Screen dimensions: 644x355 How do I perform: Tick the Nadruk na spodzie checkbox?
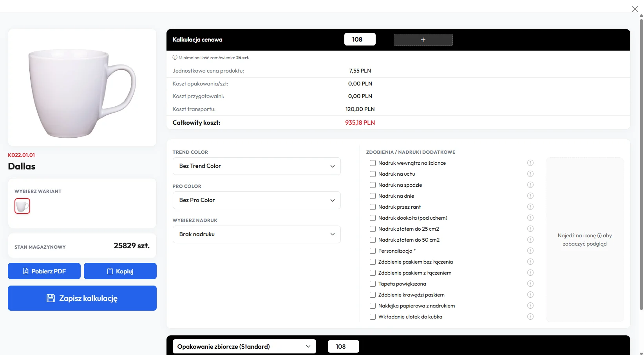(x=373, y=185)
